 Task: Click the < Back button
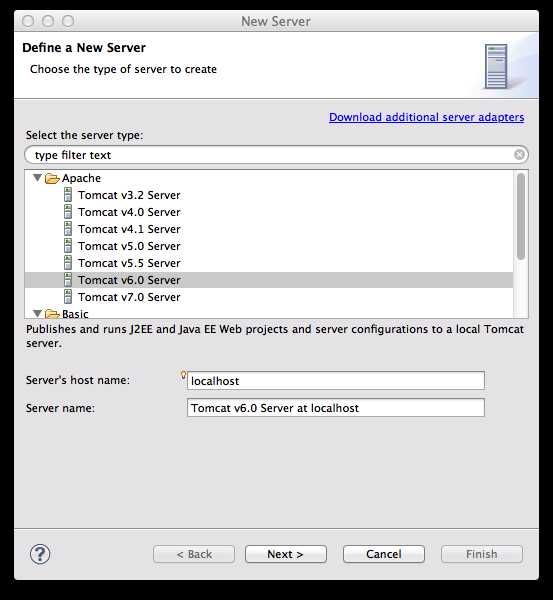pos(194,554)
